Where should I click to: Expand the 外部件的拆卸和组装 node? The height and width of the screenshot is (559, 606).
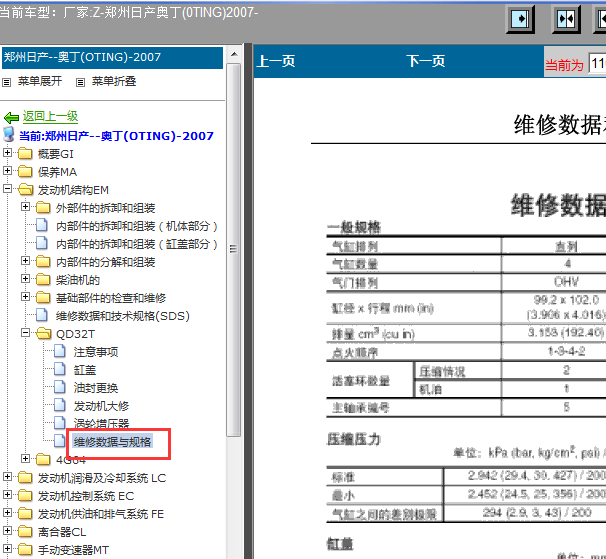pyautogui.click(x=26, y=207)
